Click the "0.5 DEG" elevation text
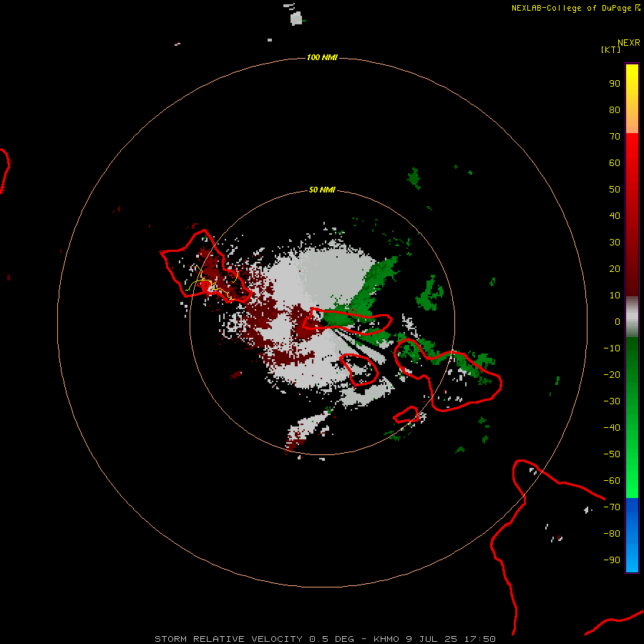The height and width of the screenshot is (644, 644). [x=331, y=639]
